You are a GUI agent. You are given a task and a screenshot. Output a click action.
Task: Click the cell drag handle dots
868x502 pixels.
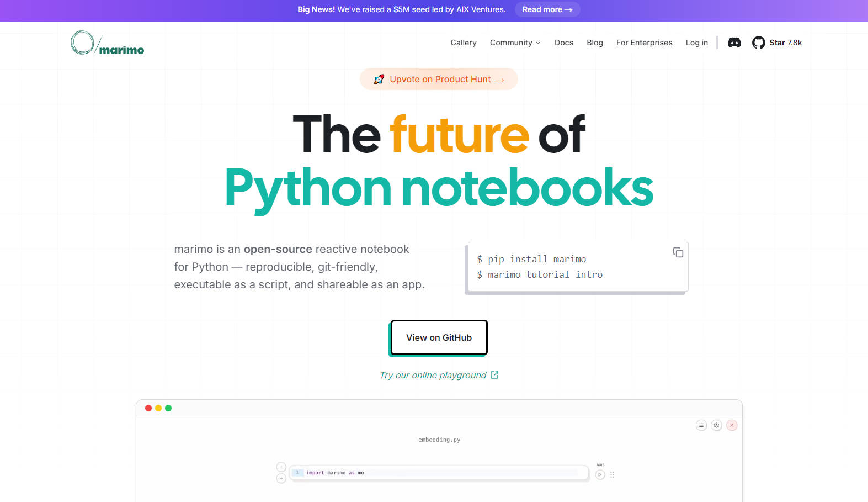612,474
